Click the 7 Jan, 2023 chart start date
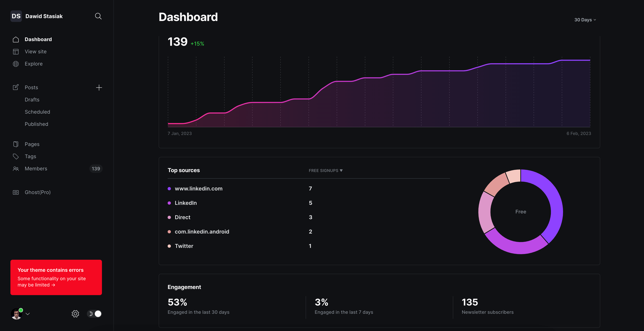This screenshot has height=331, width=644. pos(179,134)
